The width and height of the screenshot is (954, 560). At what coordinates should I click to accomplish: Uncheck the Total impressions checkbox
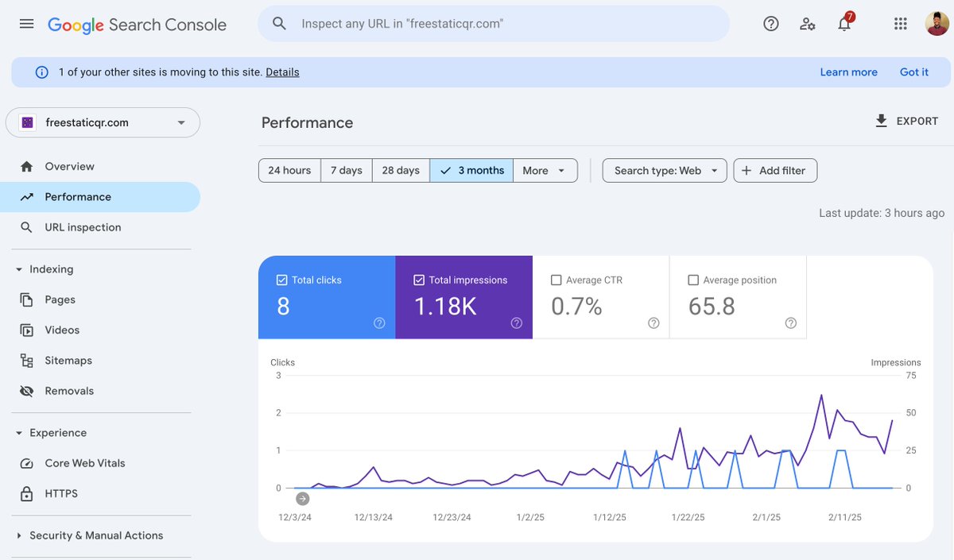pyautogui.click(x=419, y=280)
